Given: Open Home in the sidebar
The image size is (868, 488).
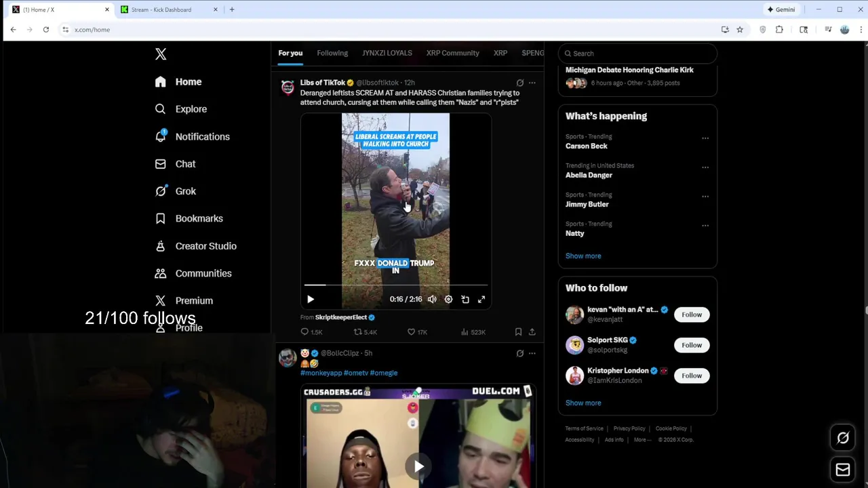Looking at the screenshot, I should coord(178,82).
